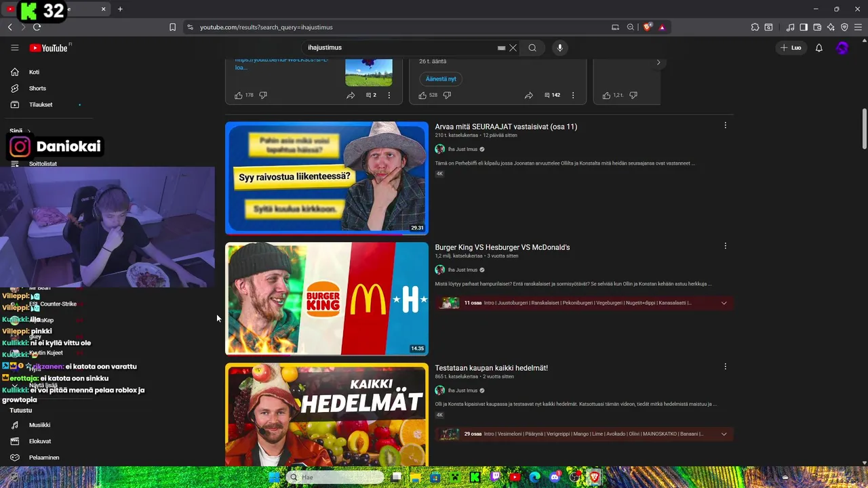Click the taskbar Hae search box

point(336,477)
